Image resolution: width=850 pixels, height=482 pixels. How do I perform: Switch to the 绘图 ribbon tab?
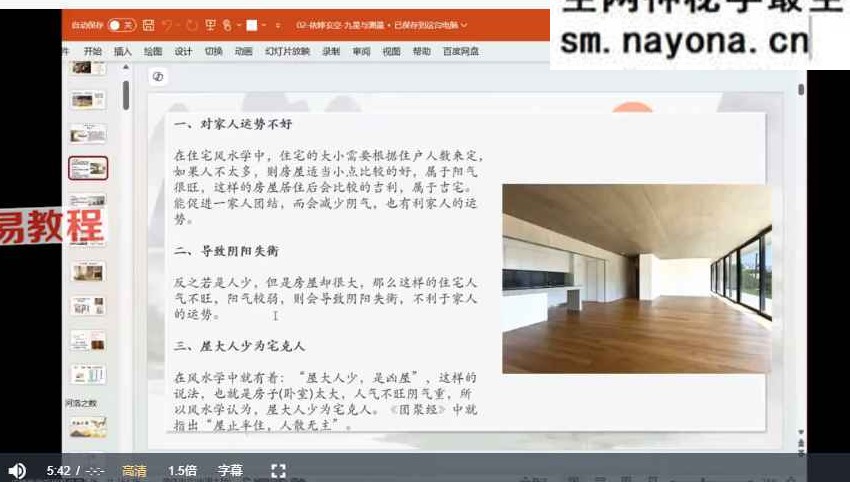[x=153, y=51]
